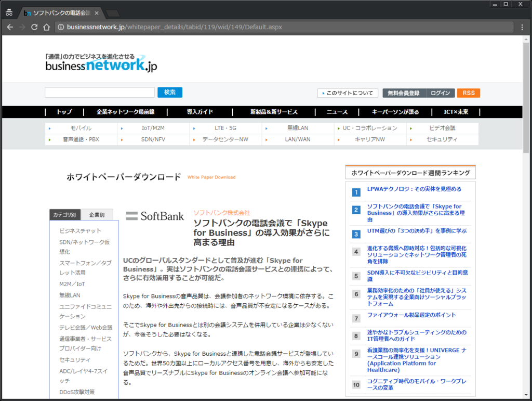Open Chrome three-dot menu
This screenshot has height=401, width=532.
point(522,27)
